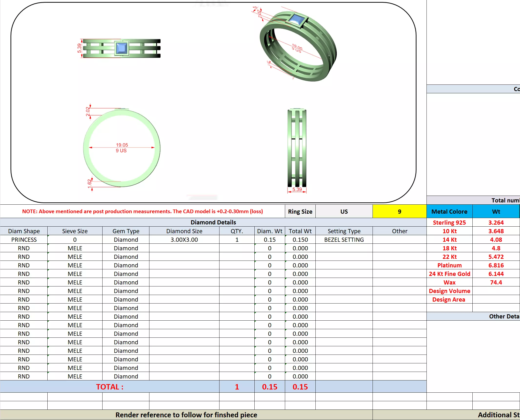The width and height of the screenshot is (520, 420).
Task: Click the front view ring circle drawing
Action: click(122, 148)
